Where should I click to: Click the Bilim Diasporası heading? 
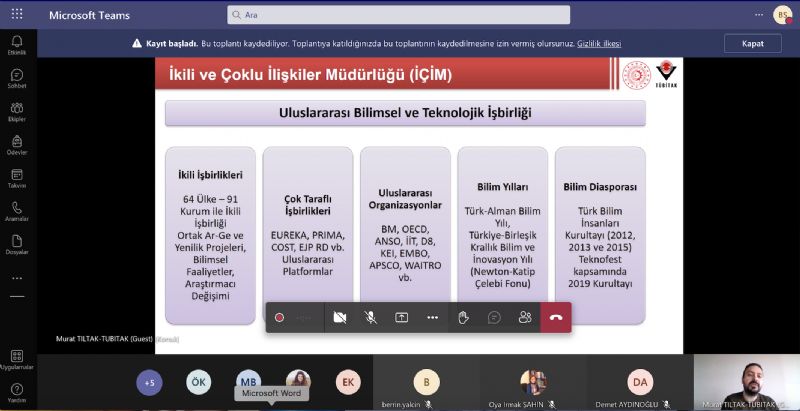[600, 187]
